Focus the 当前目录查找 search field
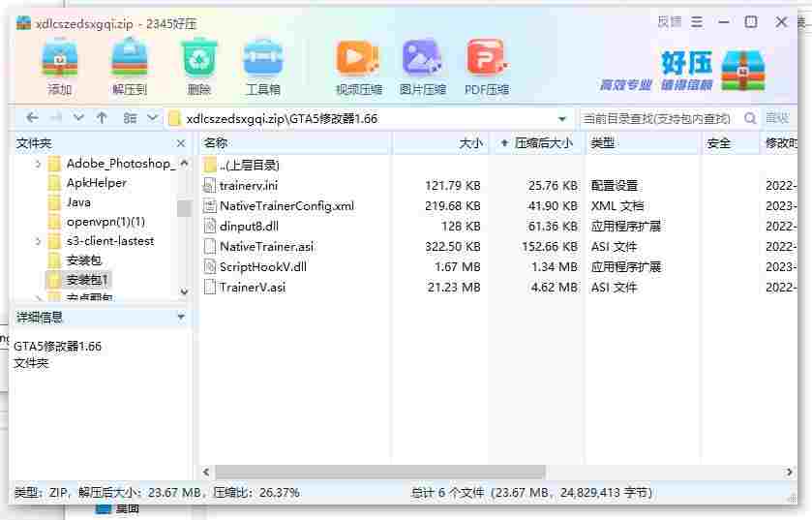Screen dimensions: 812x520 (658, 118)
